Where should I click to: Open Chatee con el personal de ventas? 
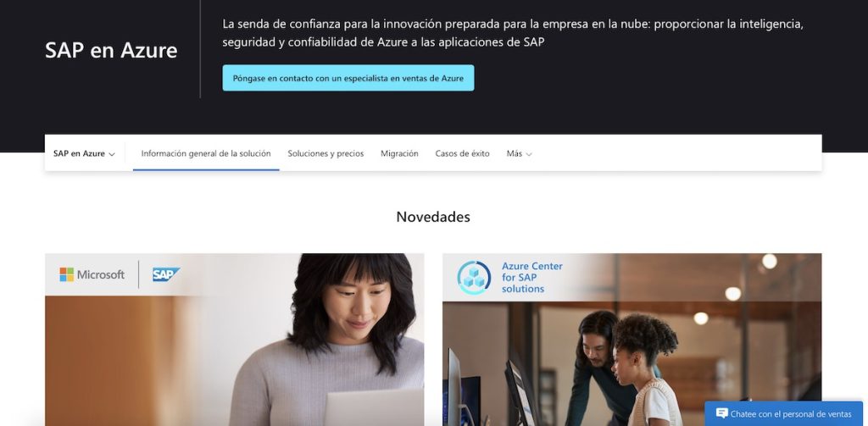[783, 413]
